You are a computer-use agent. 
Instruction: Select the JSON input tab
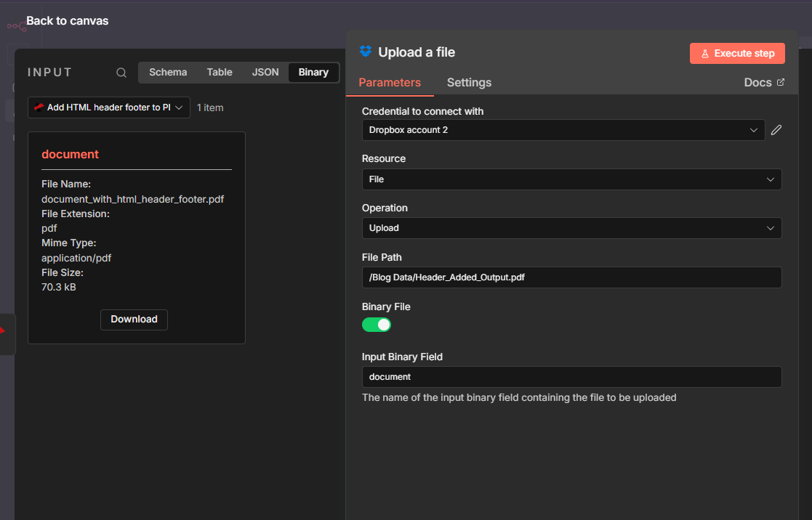(x=265, y=72)
